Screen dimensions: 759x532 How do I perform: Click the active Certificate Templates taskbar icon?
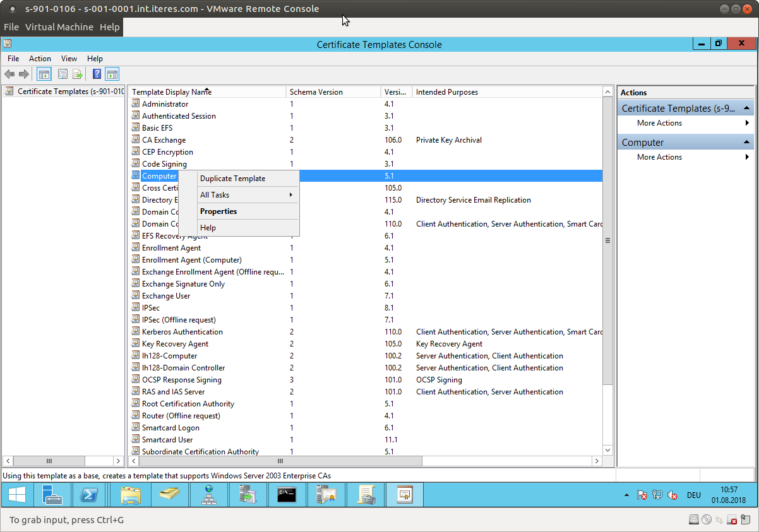(x=405, y=495)
